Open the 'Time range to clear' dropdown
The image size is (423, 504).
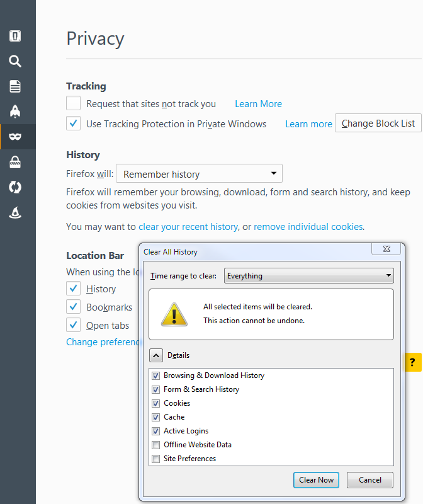(308, 276)
